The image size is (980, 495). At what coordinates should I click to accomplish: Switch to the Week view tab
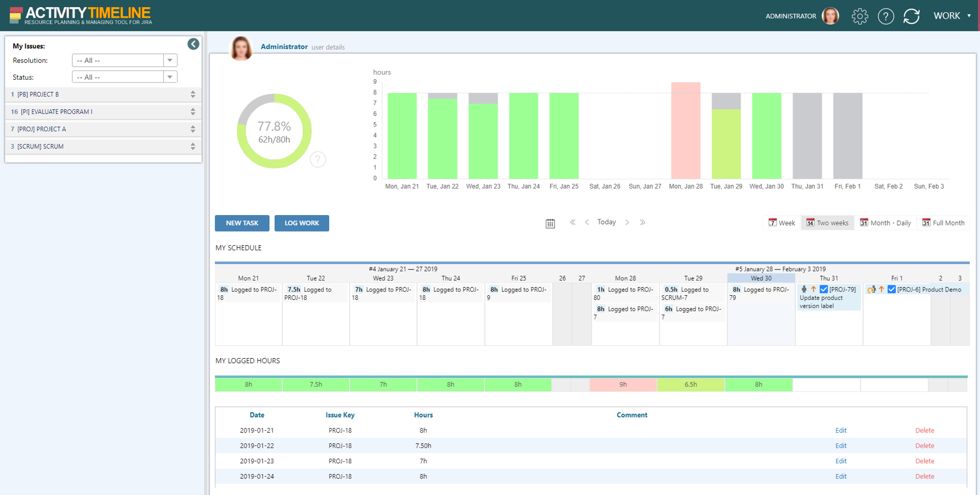tap(782, 223)
